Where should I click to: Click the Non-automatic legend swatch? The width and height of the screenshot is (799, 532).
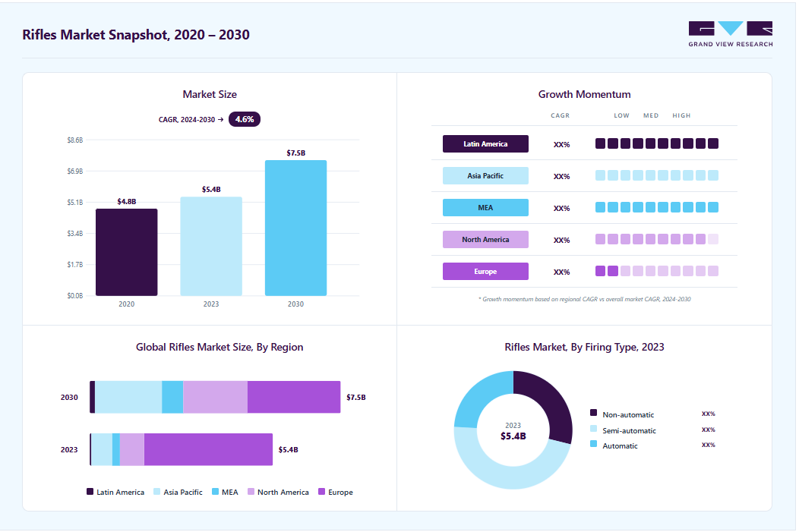coord(594,412)
